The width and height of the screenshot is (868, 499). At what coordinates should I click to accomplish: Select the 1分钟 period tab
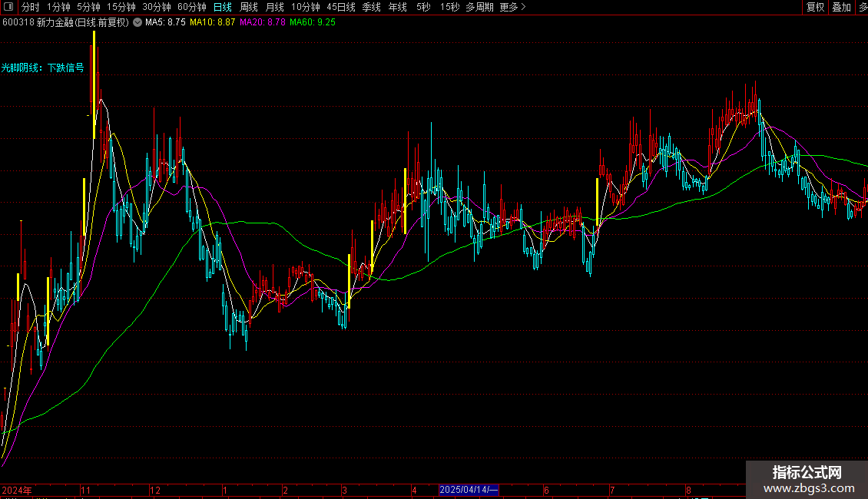(x=59, y=7)
